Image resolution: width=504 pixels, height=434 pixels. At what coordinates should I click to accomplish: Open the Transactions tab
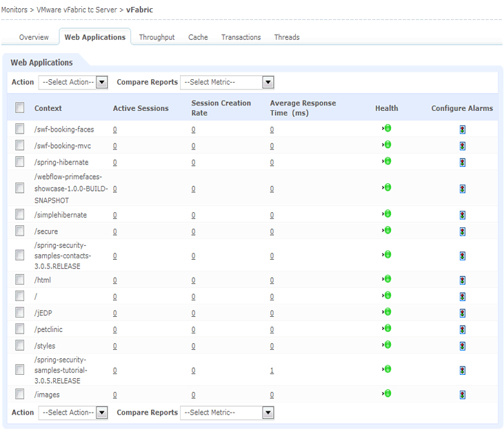click(x=241, y=37)
